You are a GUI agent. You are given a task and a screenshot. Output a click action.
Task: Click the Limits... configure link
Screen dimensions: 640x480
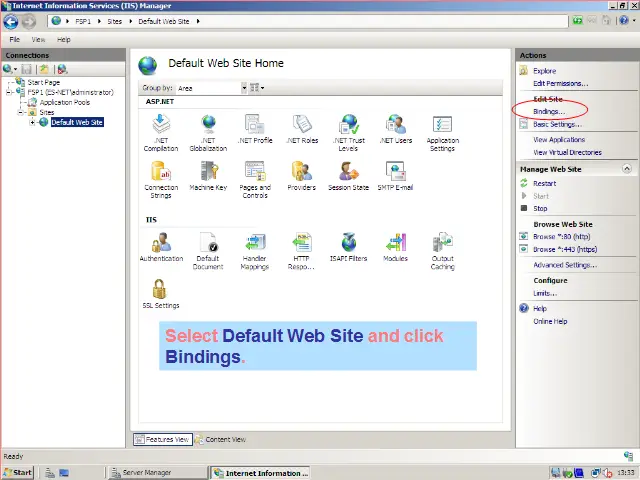pyautogui.click(x=545, y=293)
